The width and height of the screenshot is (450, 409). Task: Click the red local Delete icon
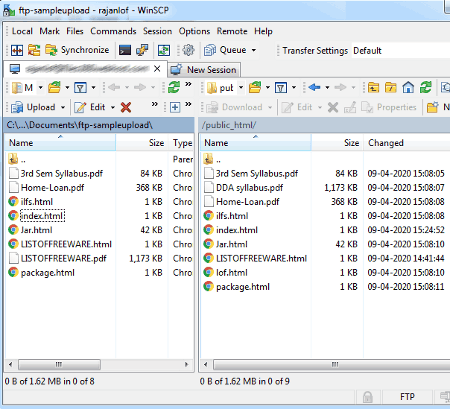pyautogui.click(x=126, y=107)
